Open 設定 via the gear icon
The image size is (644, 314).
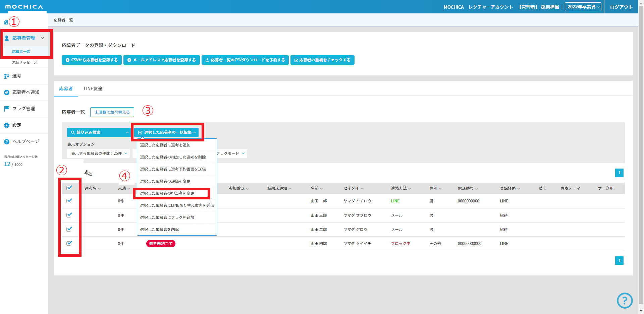click(x=7, y=125)
